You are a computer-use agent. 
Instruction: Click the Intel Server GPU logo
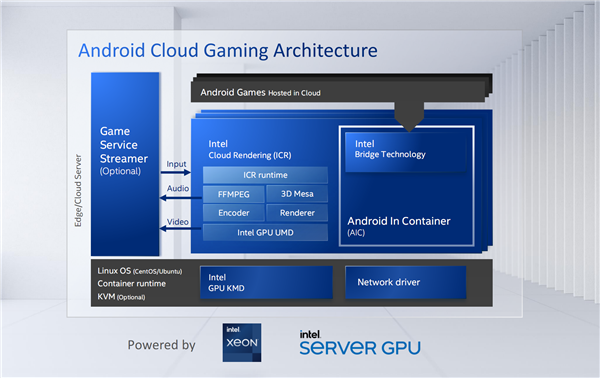point(360,343)
